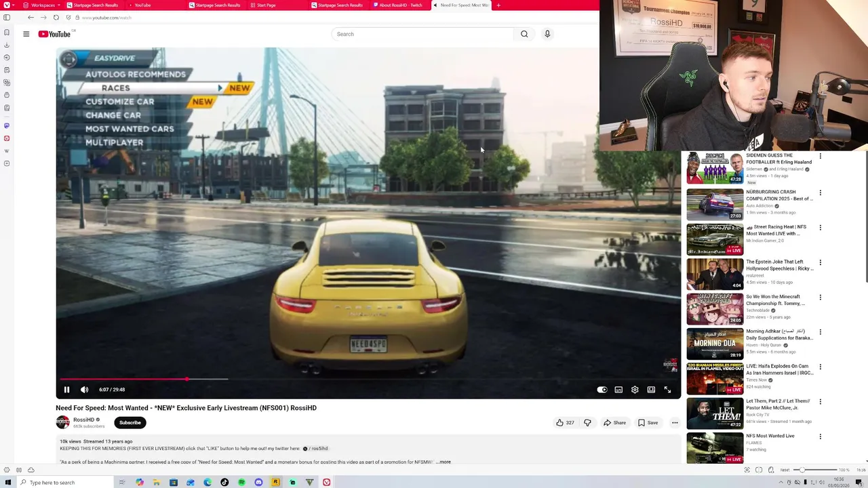868x488 pixels.
Task: Save the video to a playlist
Action: [x=648, y=422]
